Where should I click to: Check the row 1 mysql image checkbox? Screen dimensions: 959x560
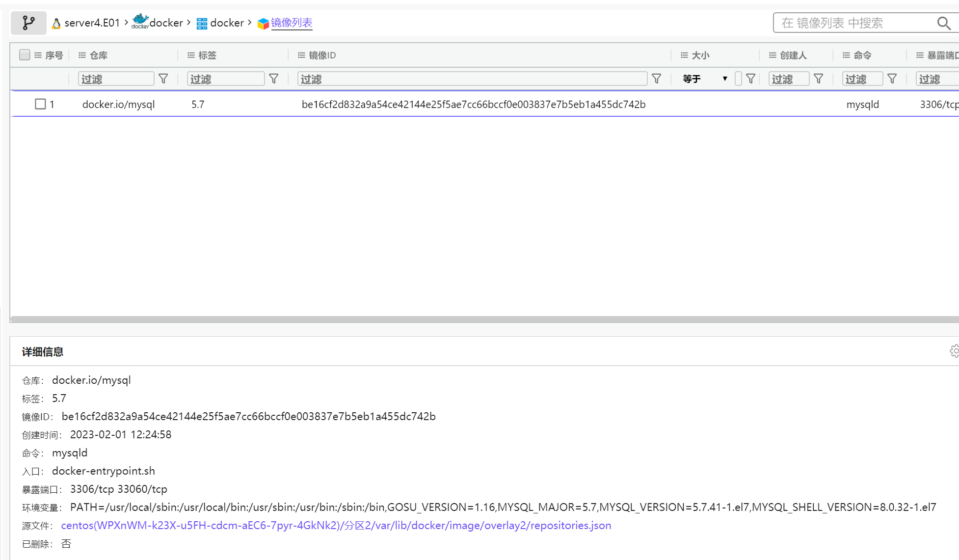click(40, 104)
